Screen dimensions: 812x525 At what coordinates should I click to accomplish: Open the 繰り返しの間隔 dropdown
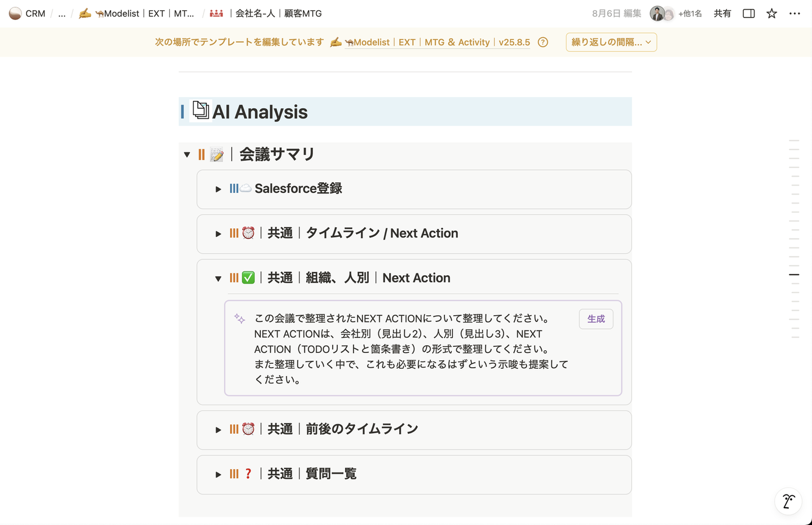(611, 42)
